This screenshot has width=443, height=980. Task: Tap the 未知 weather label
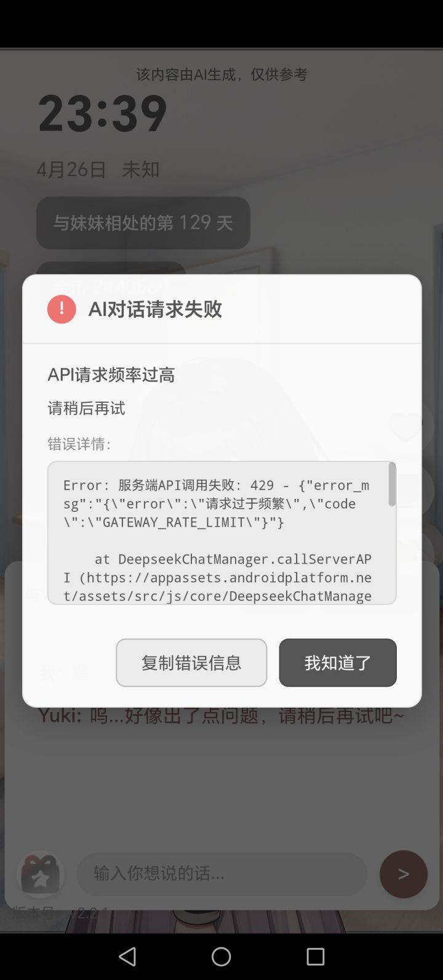[x=141, y=169]
